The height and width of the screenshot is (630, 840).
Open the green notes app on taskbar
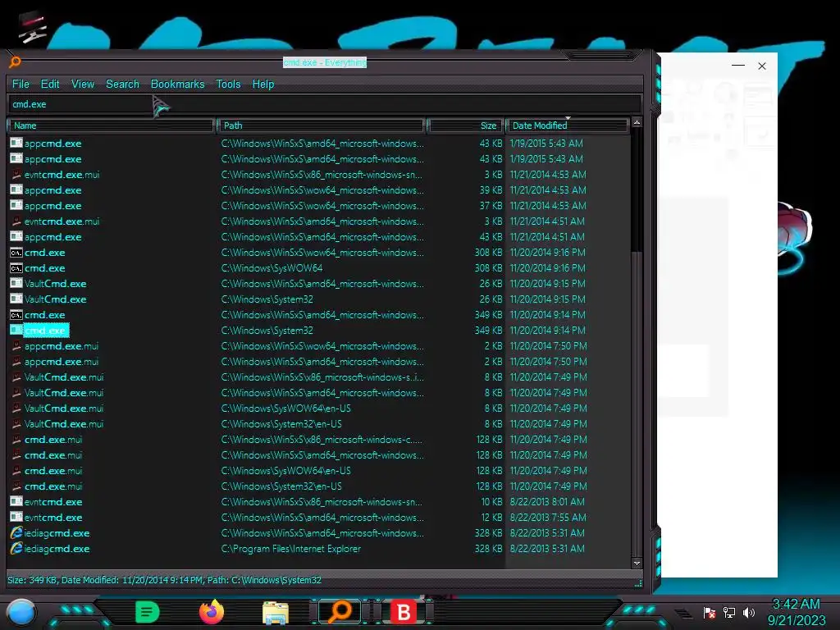pyautogui.click(x=147, y=612)
